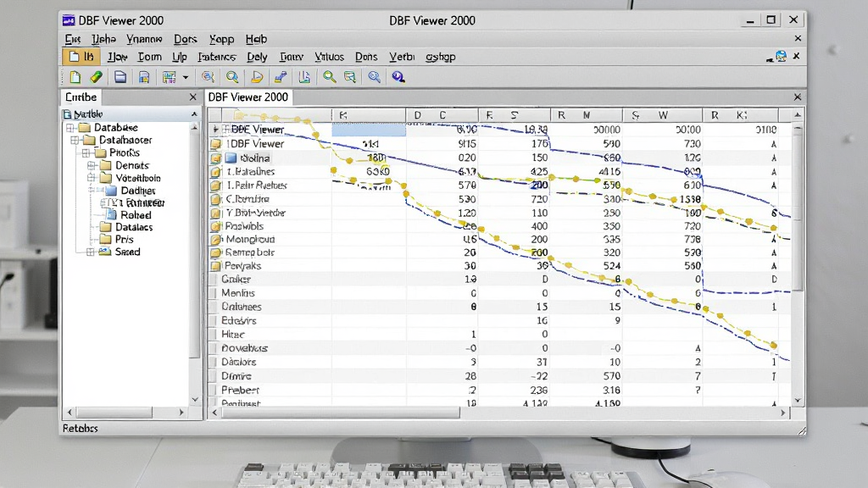Image resolution: width=868 pixels, height=488 pixels.
Task: Expand the 'Datalhaoter' tree node
Action: 75,141
